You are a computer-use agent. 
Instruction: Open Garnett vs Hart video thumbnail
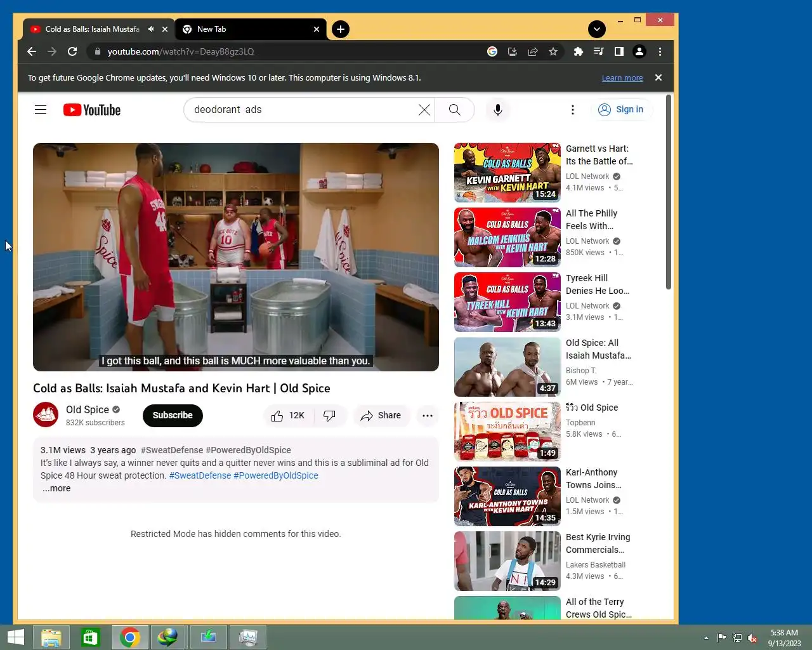[507, 173]
